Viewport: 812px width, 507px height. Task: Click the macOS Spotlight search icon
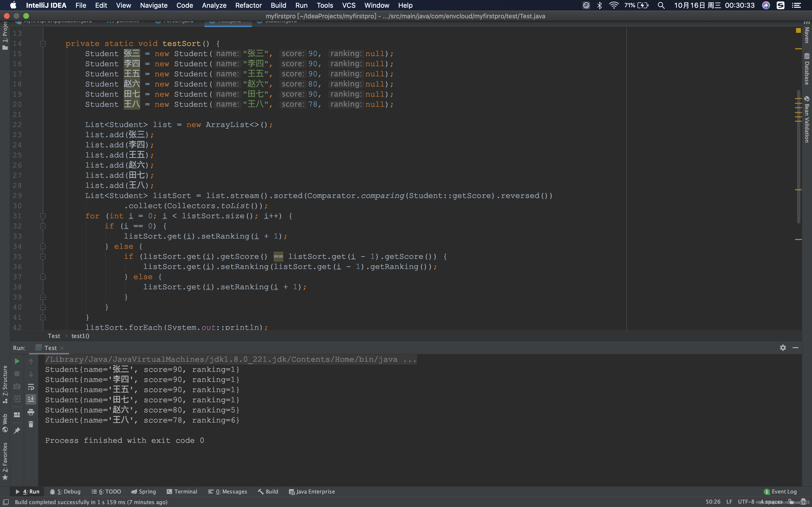pos(661,5)
